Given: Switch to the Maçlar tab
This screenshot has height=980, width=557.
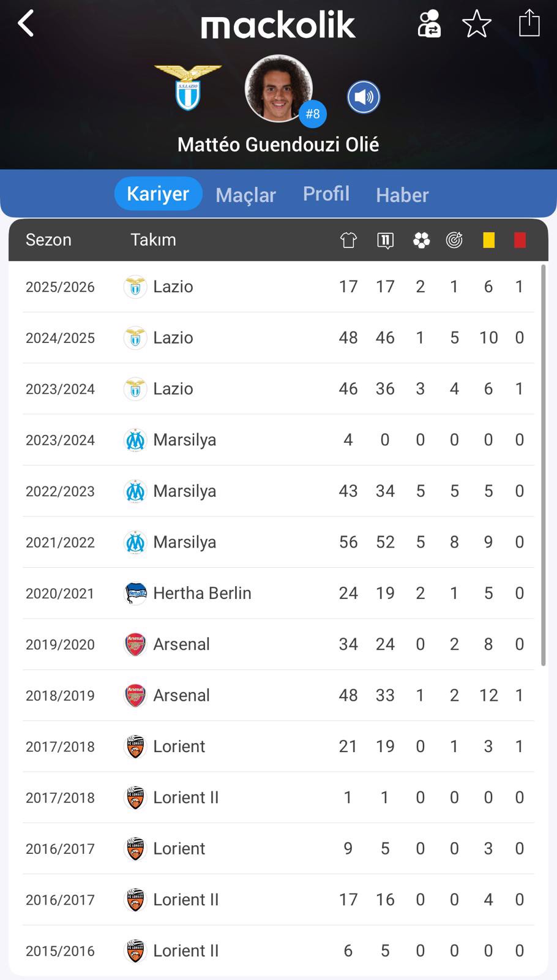Looking at the screenshot, I should pos(245,195).
